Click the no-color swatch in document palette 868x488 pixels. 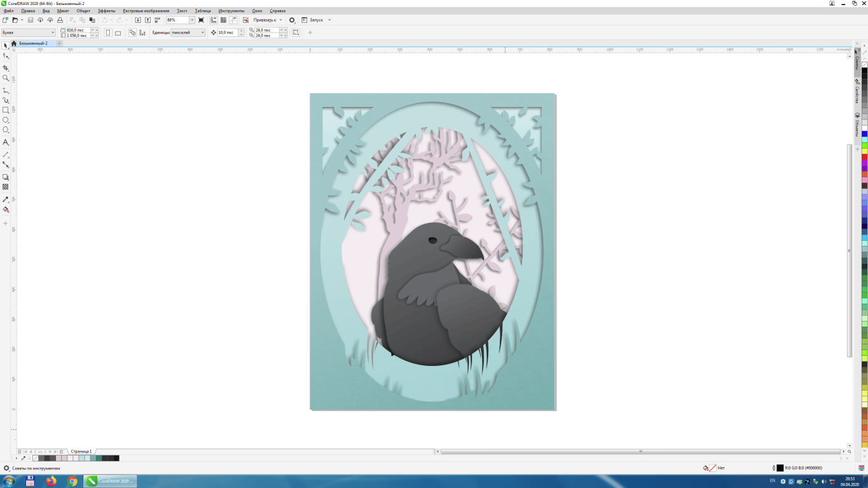[36, 458]
